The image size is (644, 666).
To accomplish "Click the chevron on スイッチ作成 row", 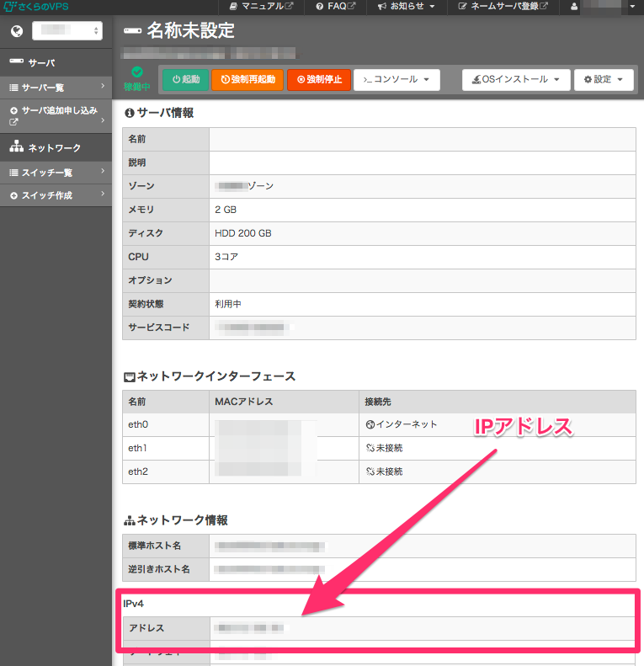I will pyautogui.click(x=103, y=194).
